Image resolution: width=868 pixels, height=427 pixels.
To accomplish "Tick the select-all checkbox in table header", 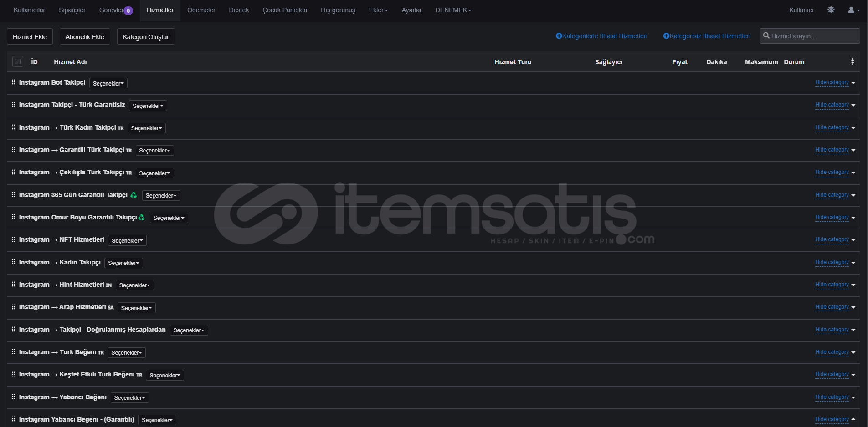I will point(18,61).
